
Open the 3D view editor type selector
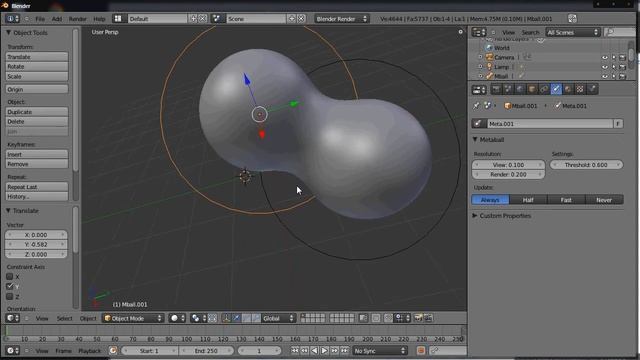pos(13,318)
